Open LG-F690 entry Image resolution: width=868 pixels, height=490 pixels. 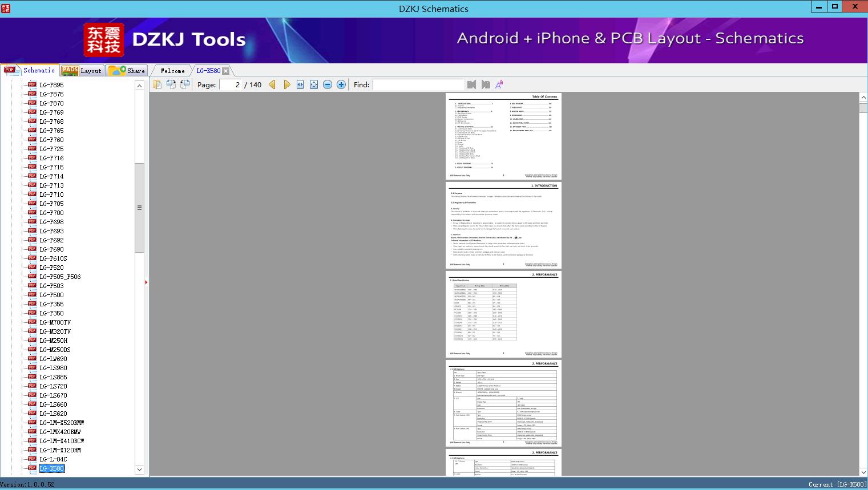51,249
